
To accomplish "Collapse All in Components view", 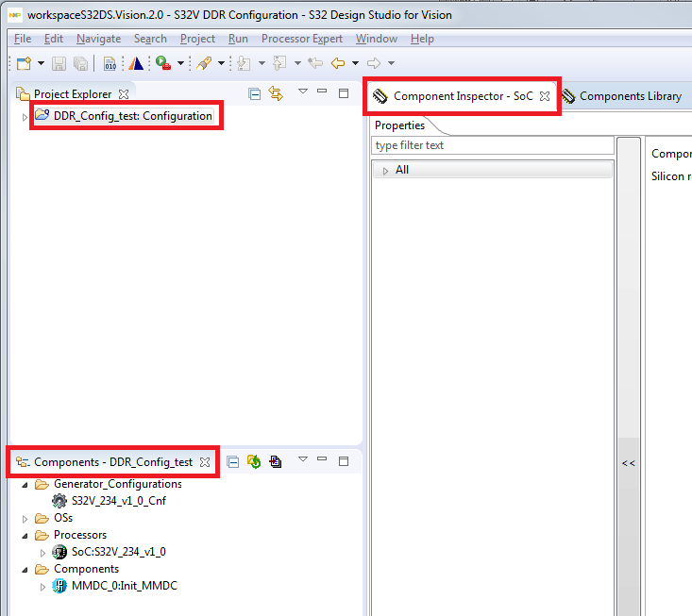I will 233,462.
